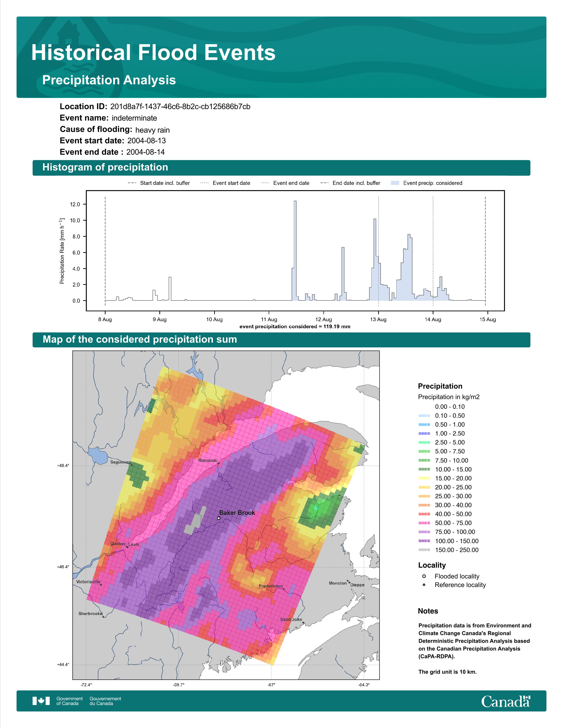Click the Locality legend heading
The width and height of the screenshot is (563, 728).
point(432,565)
